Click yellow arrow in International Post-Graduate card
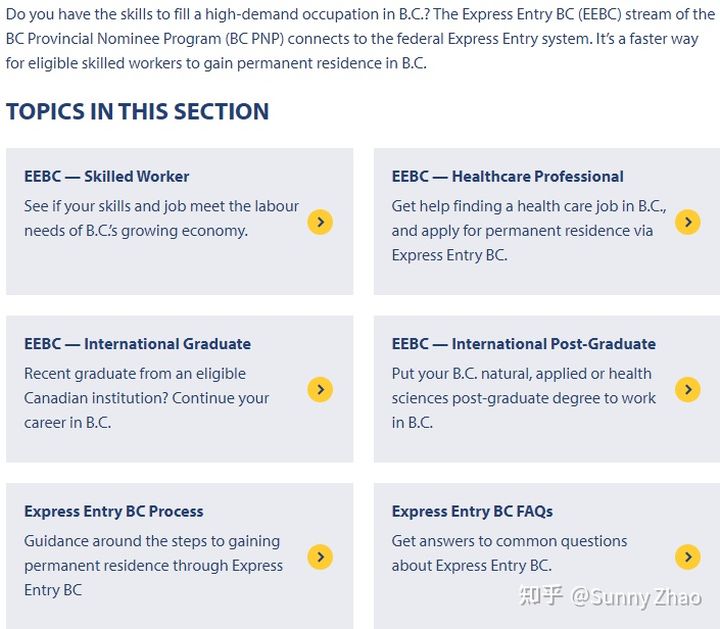The image size is (720, 629). (x=687, y=389)
